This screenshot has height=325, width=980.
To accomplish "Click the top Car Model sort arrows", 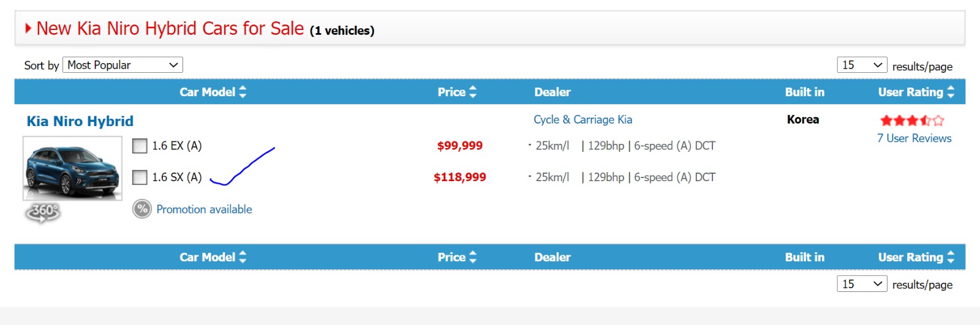I will coord(243,92).
